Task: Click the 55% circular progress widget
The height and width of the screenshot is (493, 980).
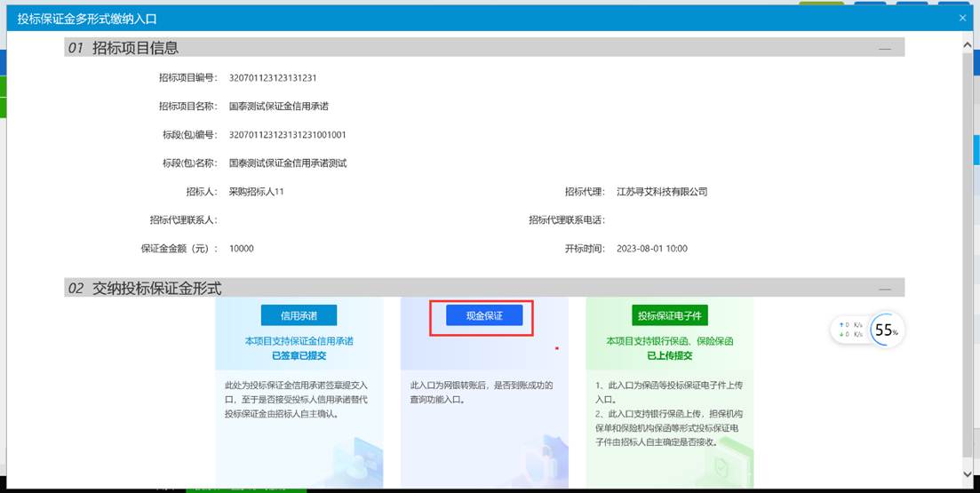Action: coord(885,330)
